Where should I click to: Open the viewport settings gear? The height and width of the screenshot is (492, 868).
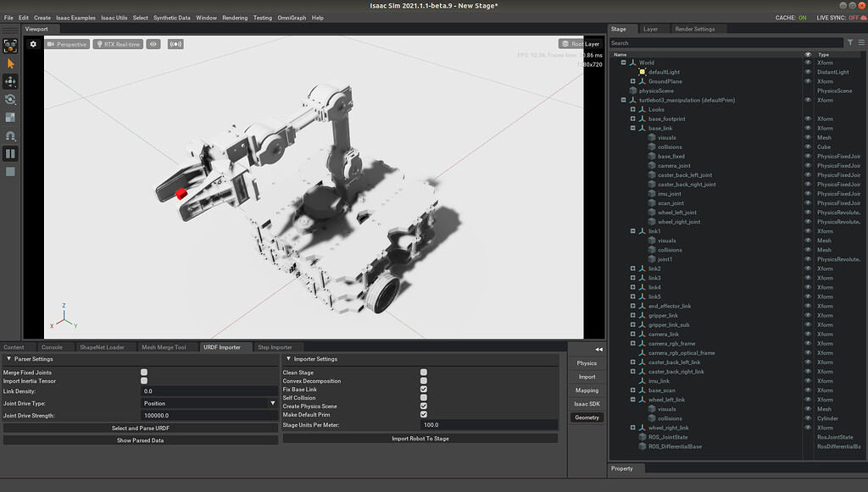(32, 44)
